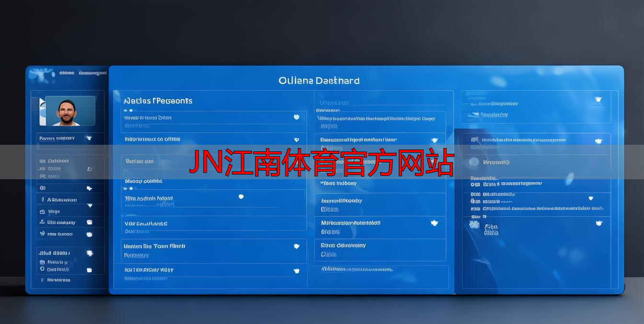Click the Dashboard title heading

point(319,81)
